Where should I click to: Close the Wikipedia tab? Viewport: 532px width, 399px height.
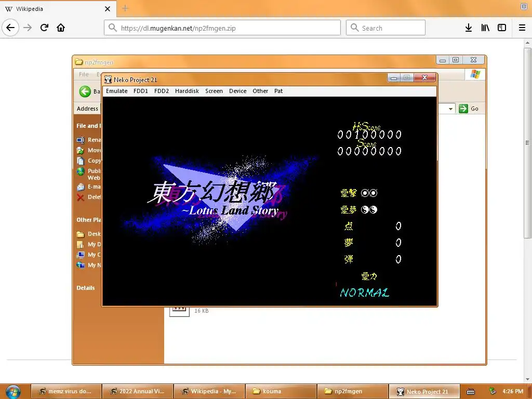(107, 9)
